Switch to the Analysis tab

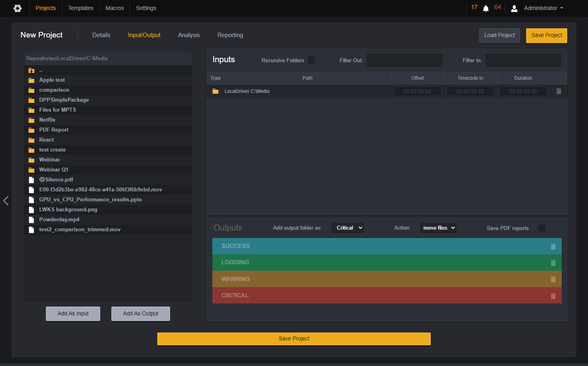click(189, 35)
